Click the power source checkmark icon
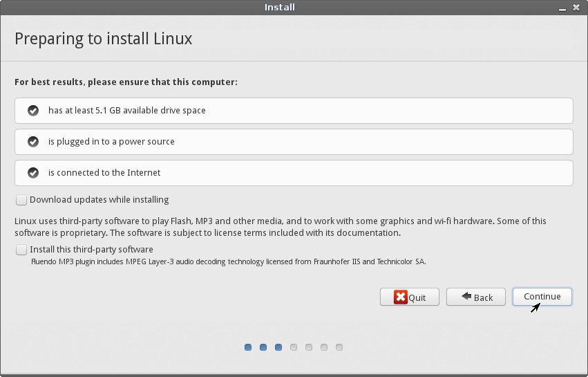This screenshot has height=377, width=588. [x=33, y=142]
